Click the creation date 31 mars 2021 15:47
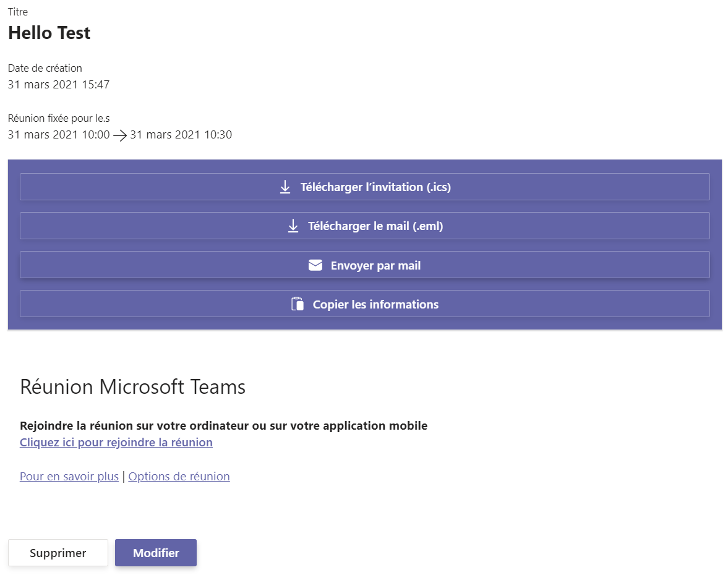Image resolution: width=728 pixels, height=583 pixels. (59, 85)
